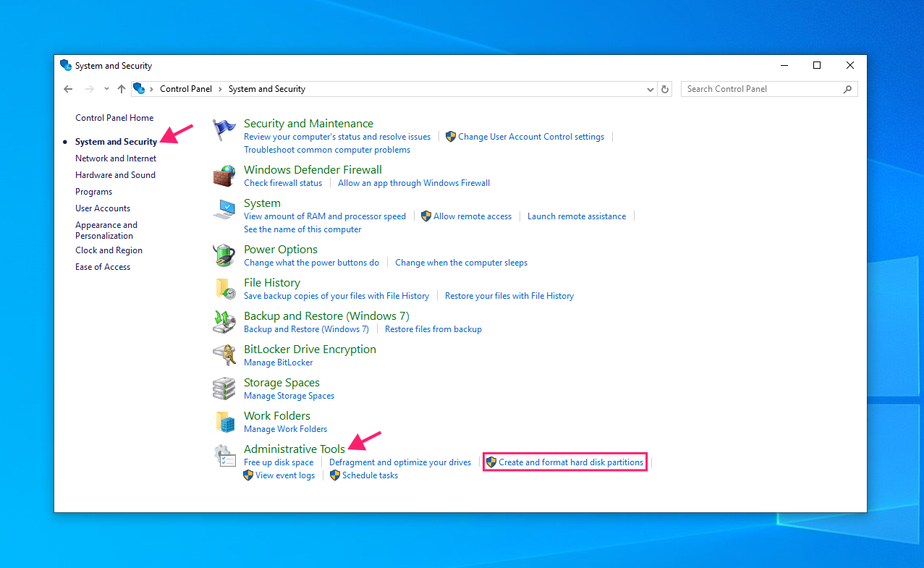Image resolution: width=924 pixels, height=568 pixels.
Task: Click the Power Options battery icon
Action: click(x=224, y=255)
